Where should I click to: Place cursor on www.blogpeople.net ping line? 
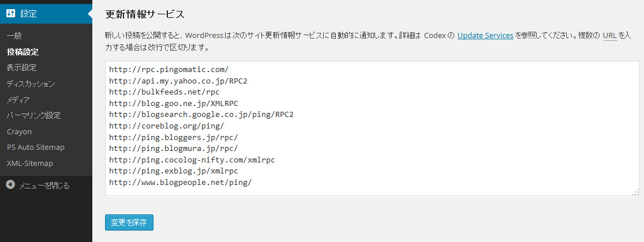(x=180, y=182)
